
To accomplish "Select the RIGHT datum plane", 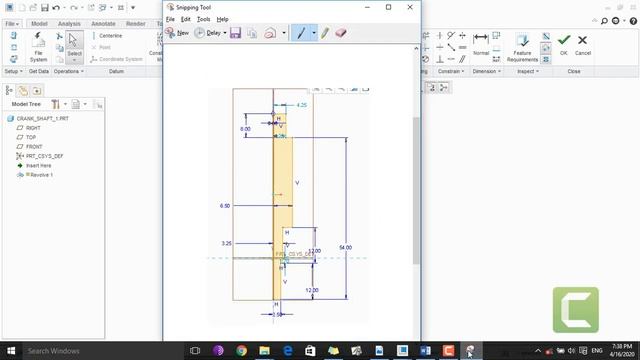I will [x=29, y=128].
